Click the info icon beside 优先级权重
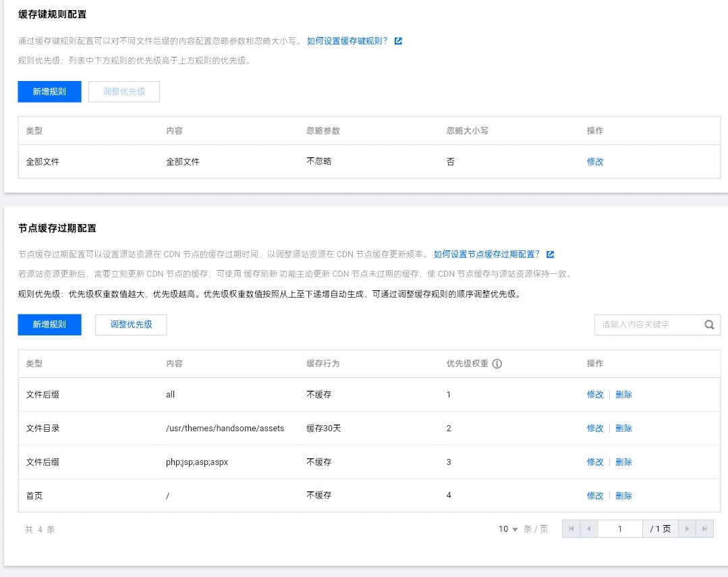 point(497,364)
